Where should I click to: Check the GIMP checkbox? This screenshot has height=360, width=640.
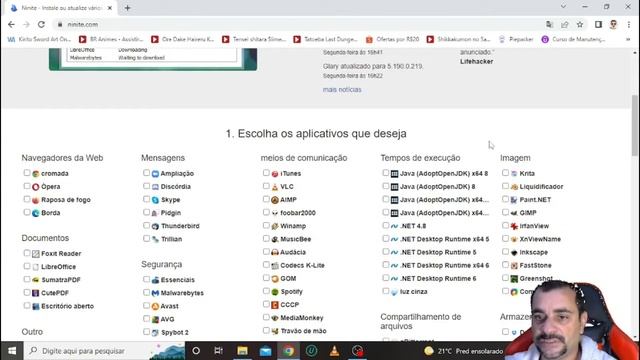click(505, 212)
